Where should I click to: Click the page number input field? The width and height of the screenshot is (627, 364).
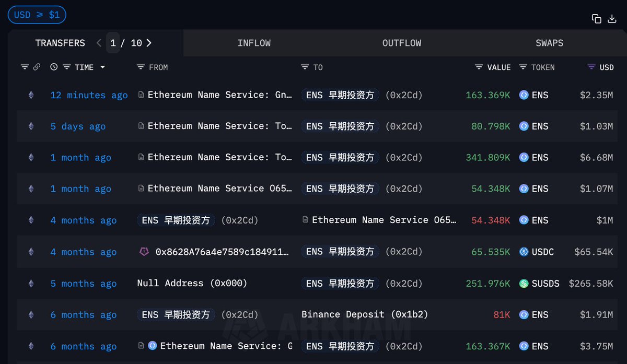(x=113, y=43)
